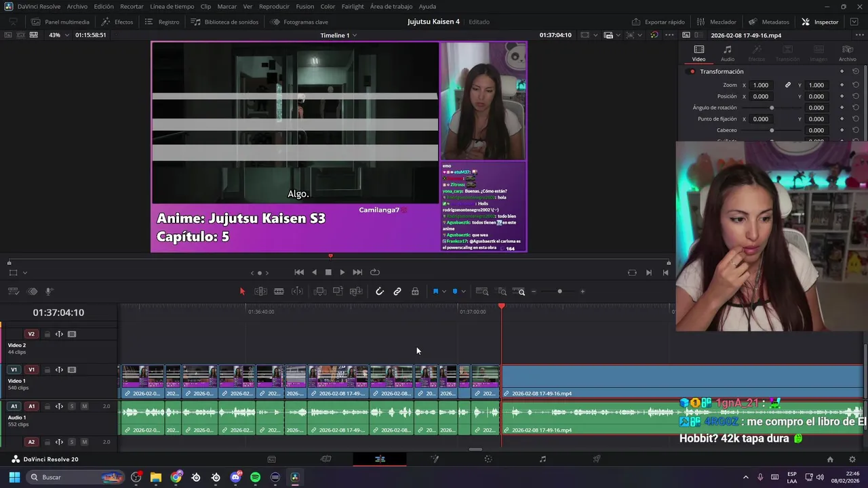Switch to the Color page icon

coord(488,460)
